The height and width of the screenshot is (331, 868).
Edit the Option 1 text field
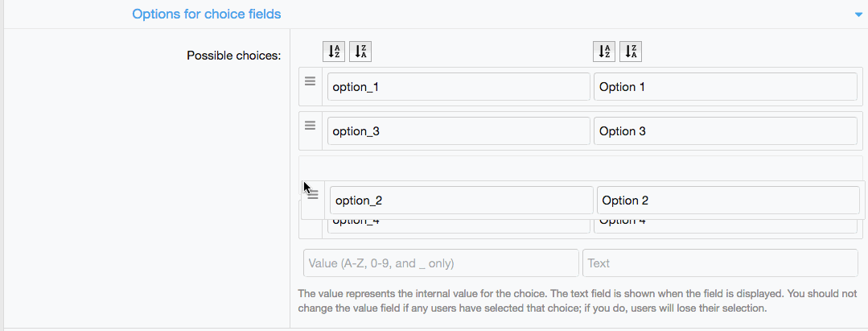[725, 87]
